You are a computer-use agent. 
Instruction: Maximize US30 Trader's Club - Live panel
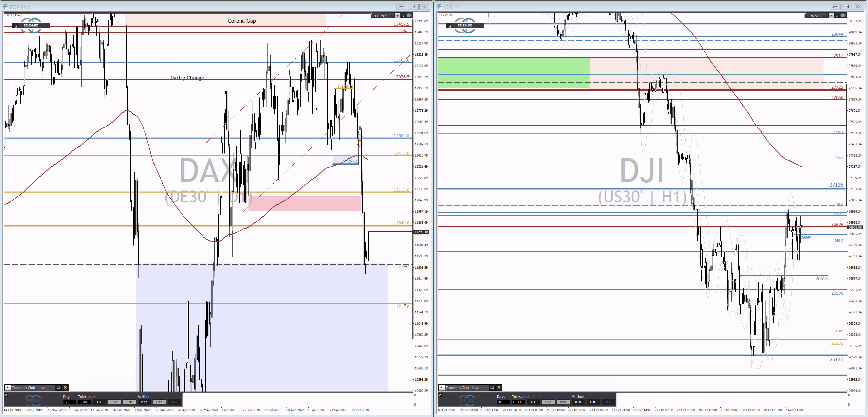pos(492,388)
